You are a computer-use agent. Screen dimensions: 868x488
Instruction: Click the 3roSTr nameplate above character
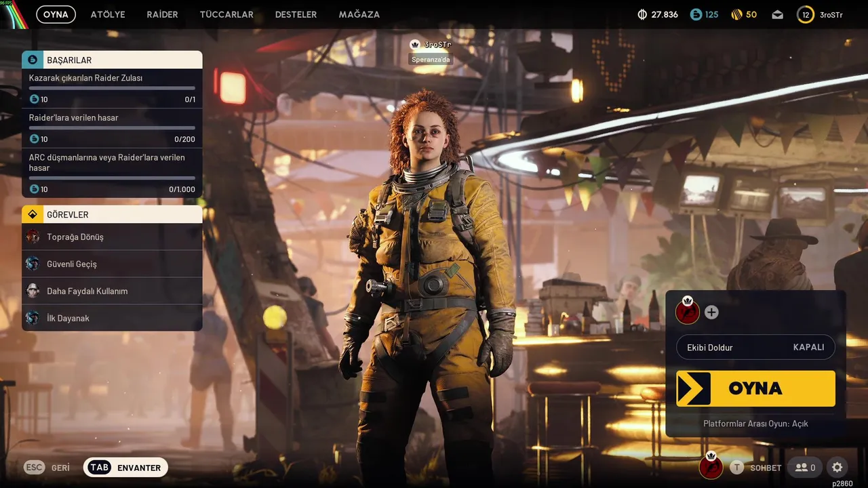pos(431,45)
